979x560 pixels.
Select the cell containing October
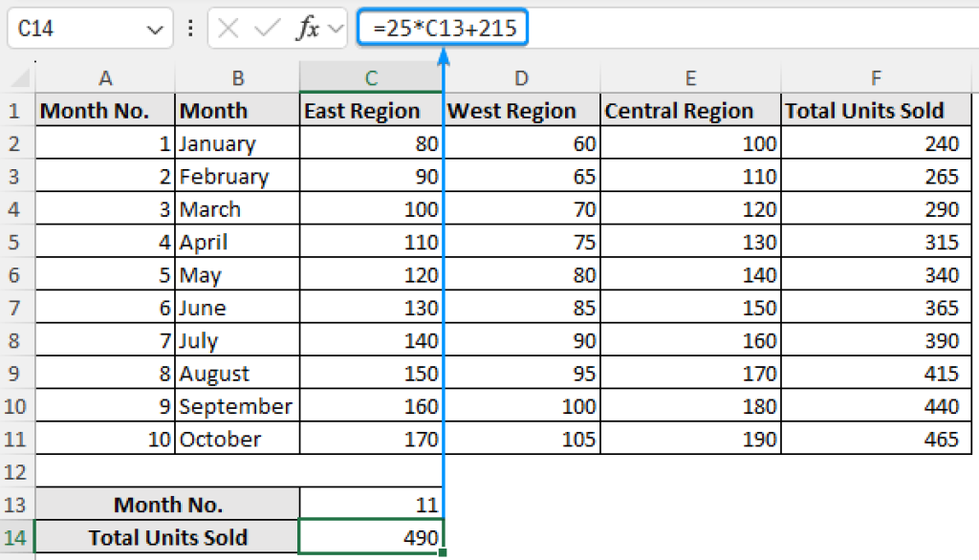click(x=237, y=439)
